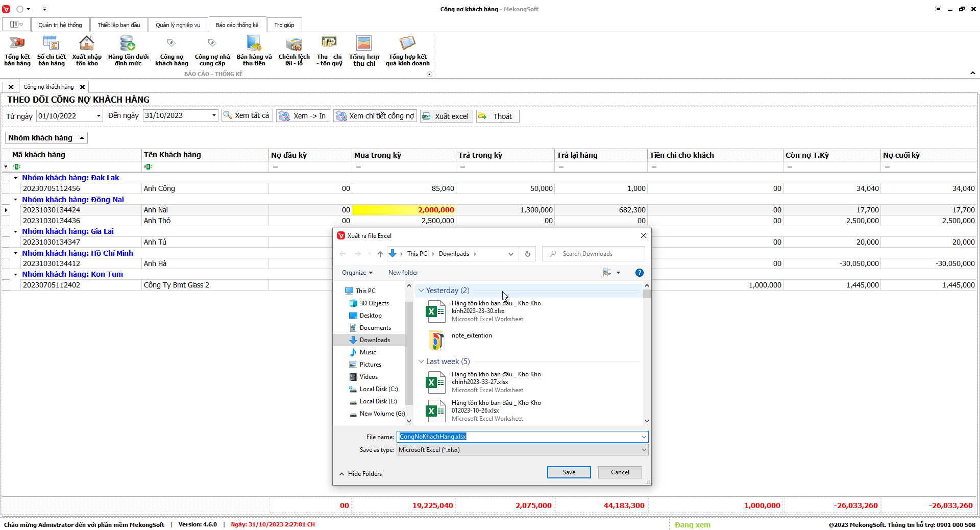This screenshot has height=530, width=980.
Task: Open the Thu - chi - tồn quỹ report
Action: pos(329,51)
